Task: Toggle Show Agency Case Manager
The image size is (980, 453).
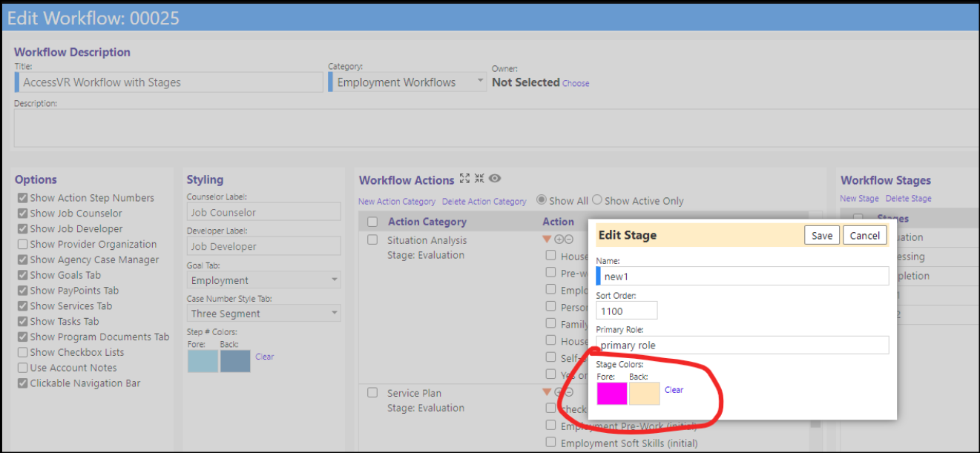Action: point(23,259)
